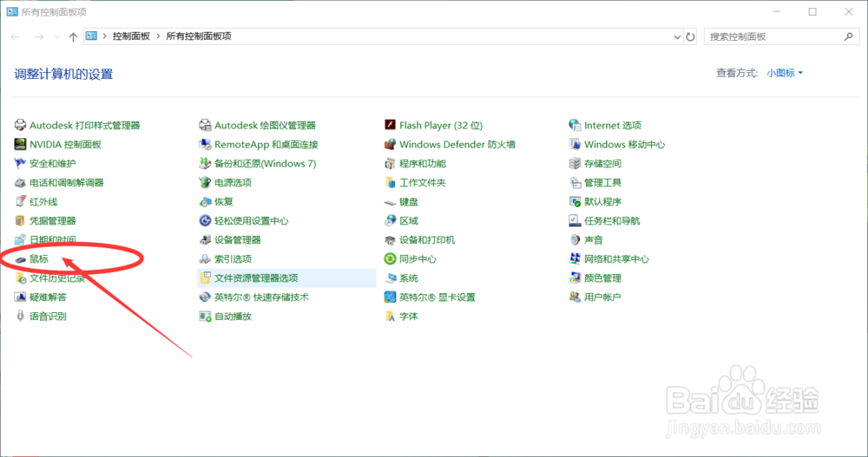The image size is (868, 457).
Task: Open the 系统 link
Action: click(409, 277)
